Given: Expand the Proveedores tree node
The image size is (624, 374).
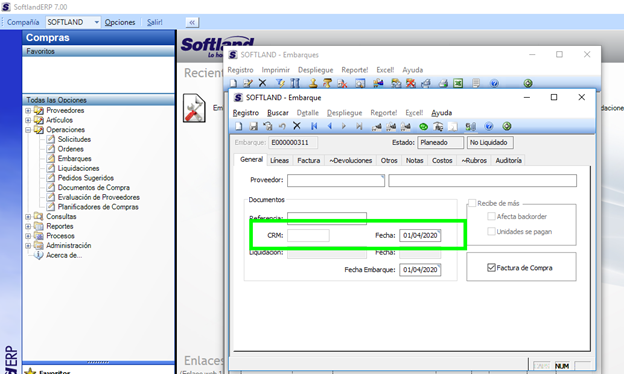Looking at the screenshot, I should coord(28,111).
